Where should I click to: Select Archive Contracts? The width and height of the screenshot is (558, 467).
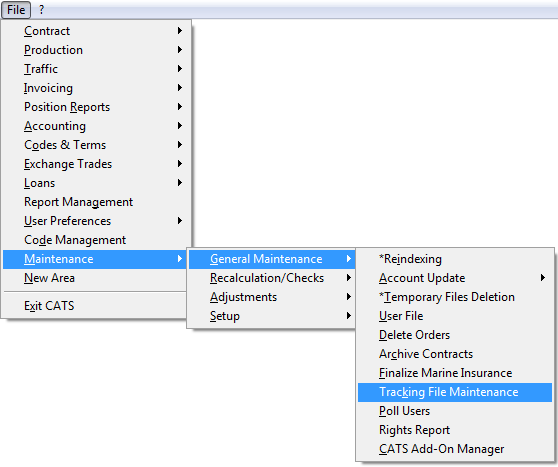(x=455, y=354)
